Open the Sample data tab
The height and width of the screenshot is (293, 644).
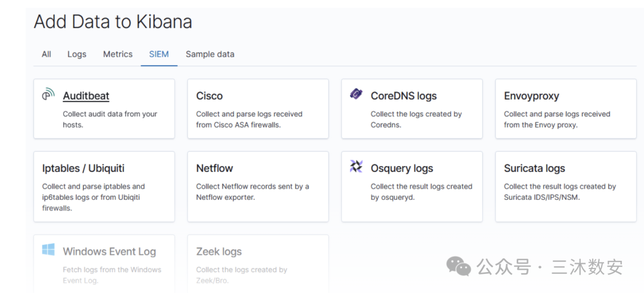(210, 54)
